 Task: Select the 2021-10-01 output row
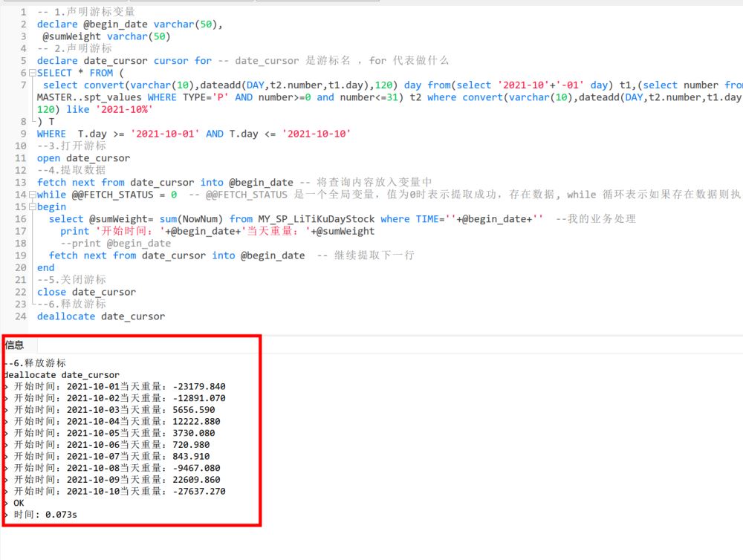click(119, 387)
